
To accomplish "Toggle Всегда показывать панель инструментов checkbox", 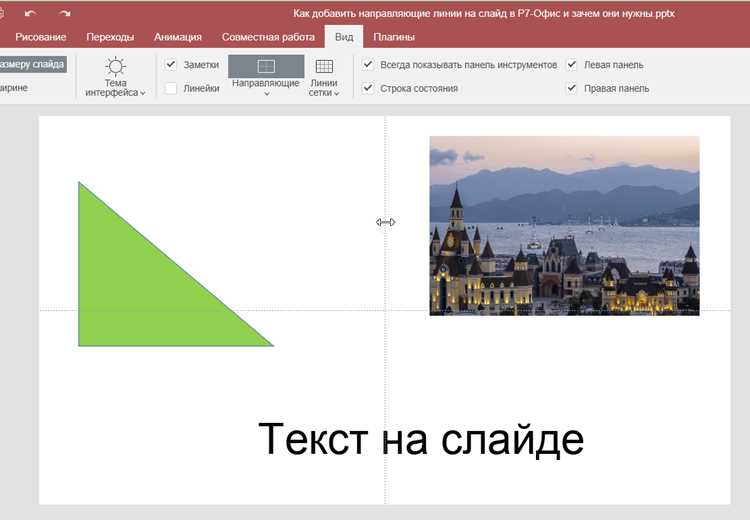I will (367, 64).
